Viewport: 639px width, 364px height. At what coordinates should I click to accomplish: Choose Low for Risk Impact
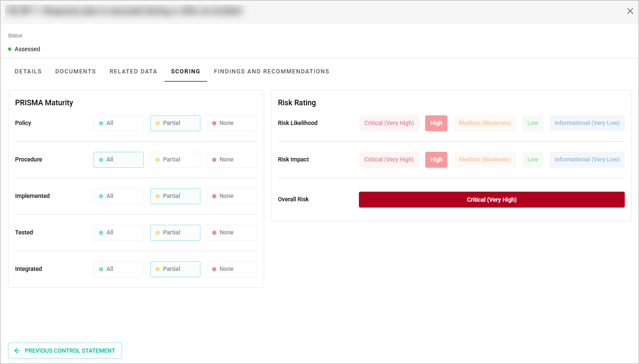click(x=533, y=160)
